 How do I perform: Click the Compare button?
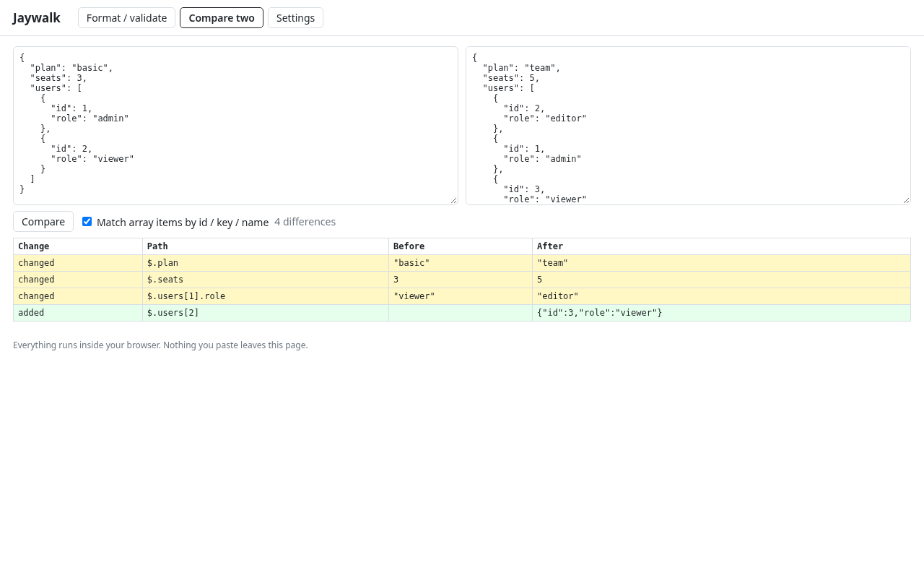(43, 222)
